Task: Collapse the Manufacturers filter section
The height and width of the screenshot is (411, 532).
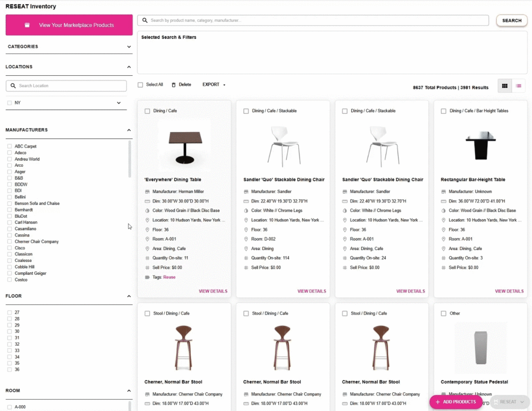Action: click(129, 130)
